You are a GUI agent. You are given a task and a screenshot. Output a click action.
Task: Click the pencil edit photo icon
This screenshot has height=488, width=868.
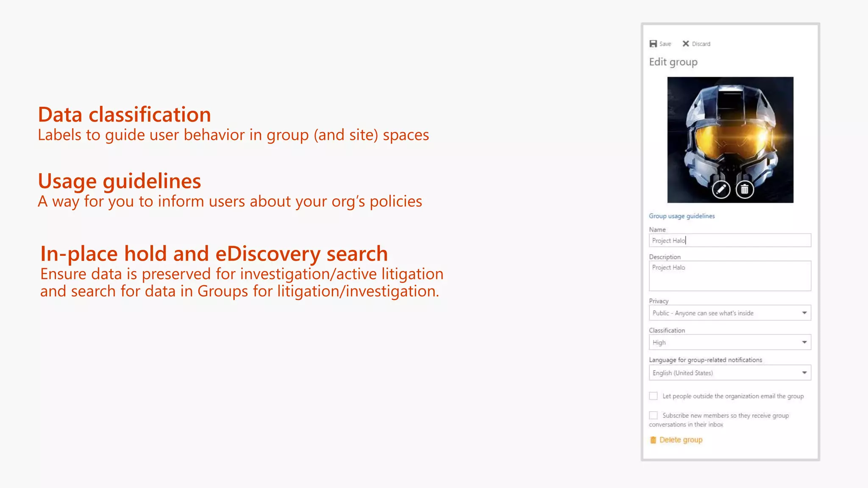[x=721, y=189]
